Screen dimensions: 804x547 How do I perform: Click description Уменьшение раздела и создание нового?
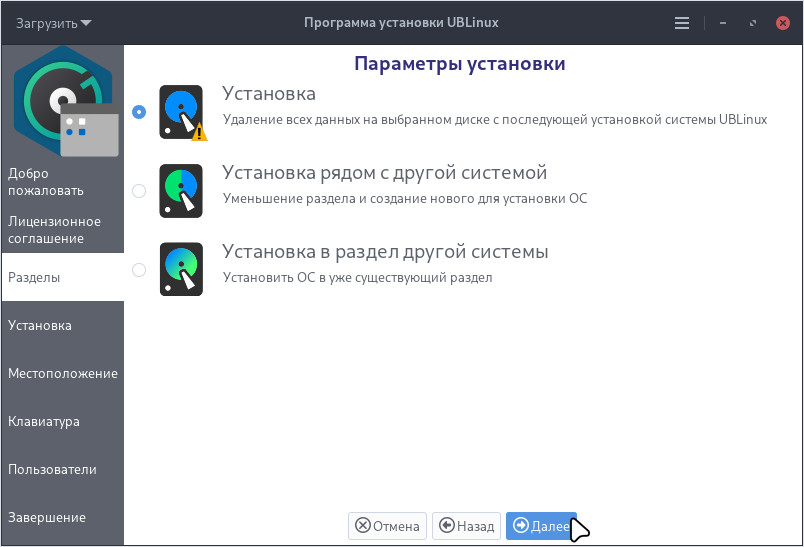pos(405,199)
